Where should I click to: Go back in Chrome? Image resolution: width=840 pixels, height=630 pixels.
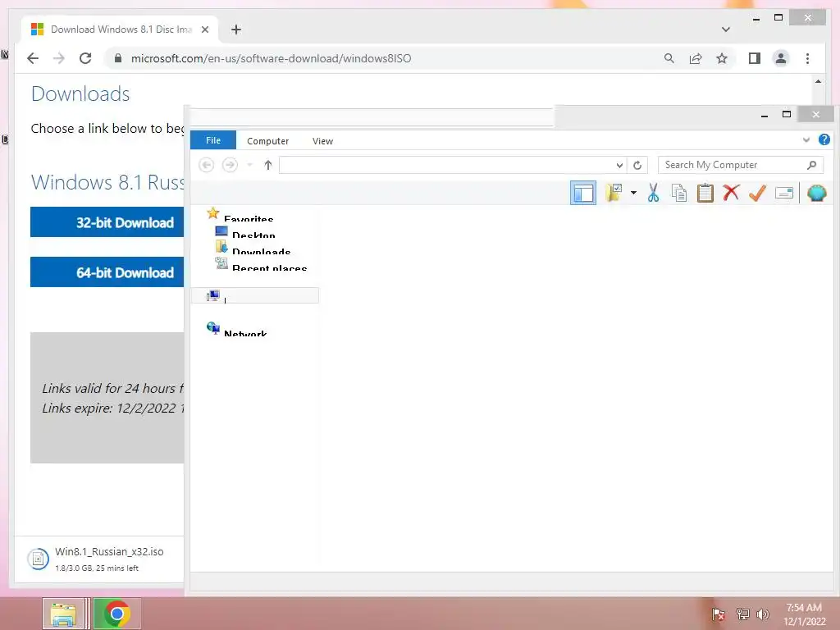pyautogui.click(x=33, y=58)
